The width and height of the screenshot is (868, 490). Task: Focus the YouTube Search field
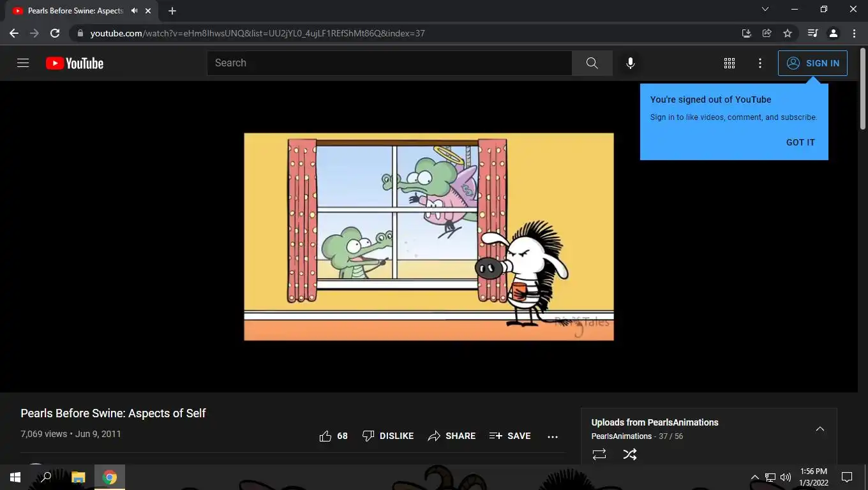click(x=389, y=63)
